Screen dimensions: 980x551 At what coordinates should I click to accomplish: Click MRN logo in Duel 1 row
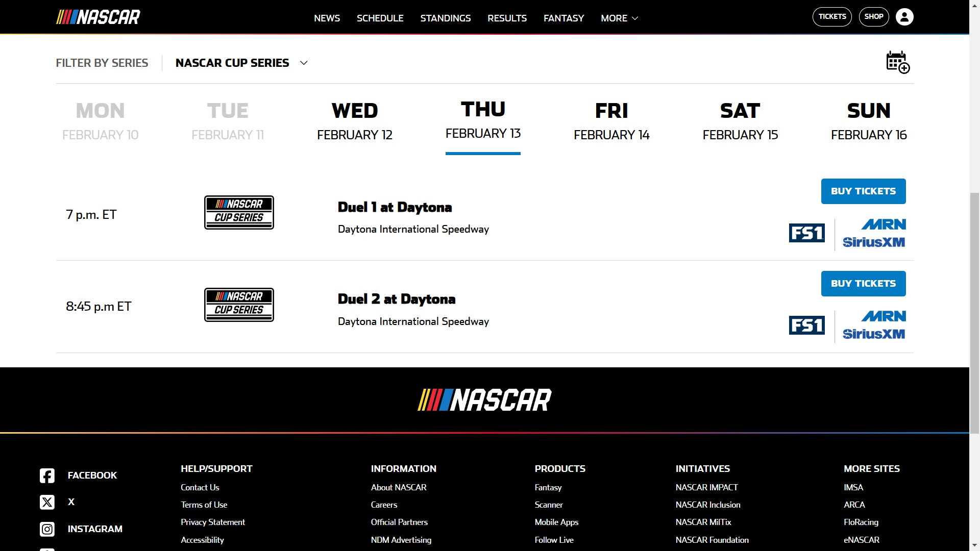coord(884,224)
